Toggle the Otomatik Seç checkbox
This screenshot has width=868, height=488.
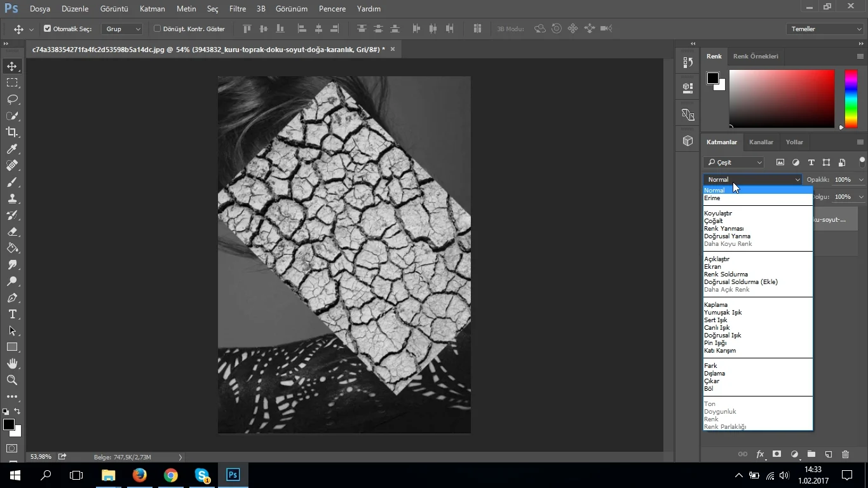47,29
